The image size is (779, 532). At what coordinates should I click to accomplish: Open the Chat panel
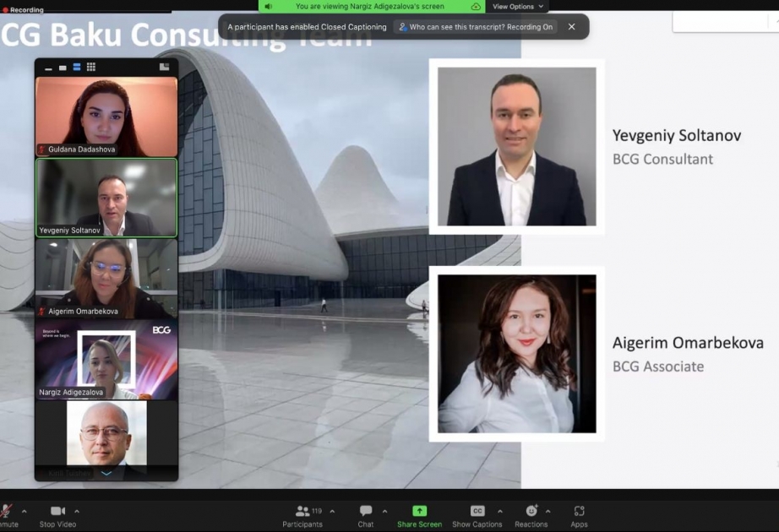366,516
